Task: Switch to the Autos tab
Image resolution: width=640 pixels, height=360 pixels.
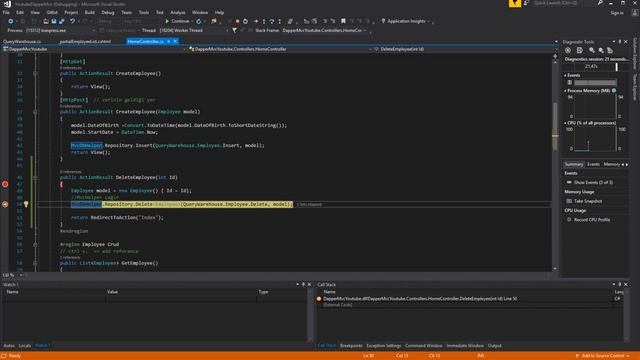Action: (x=9, y=346)
